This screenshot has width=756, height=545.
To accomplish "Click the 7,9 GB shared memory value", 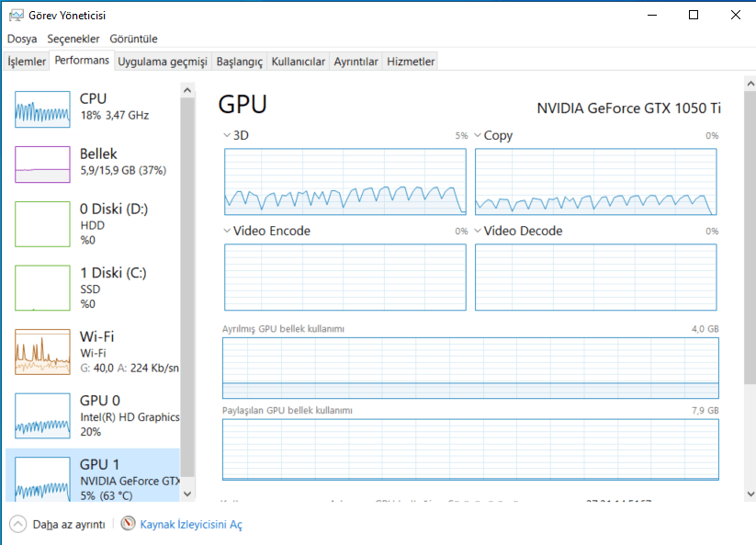I will tap(705, 411).
